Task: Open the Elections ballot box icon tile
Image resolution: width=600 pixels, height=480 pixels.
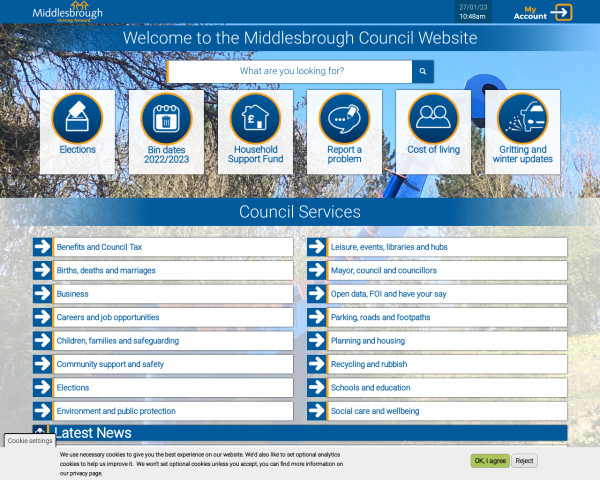Action: [x=77, y=118]
